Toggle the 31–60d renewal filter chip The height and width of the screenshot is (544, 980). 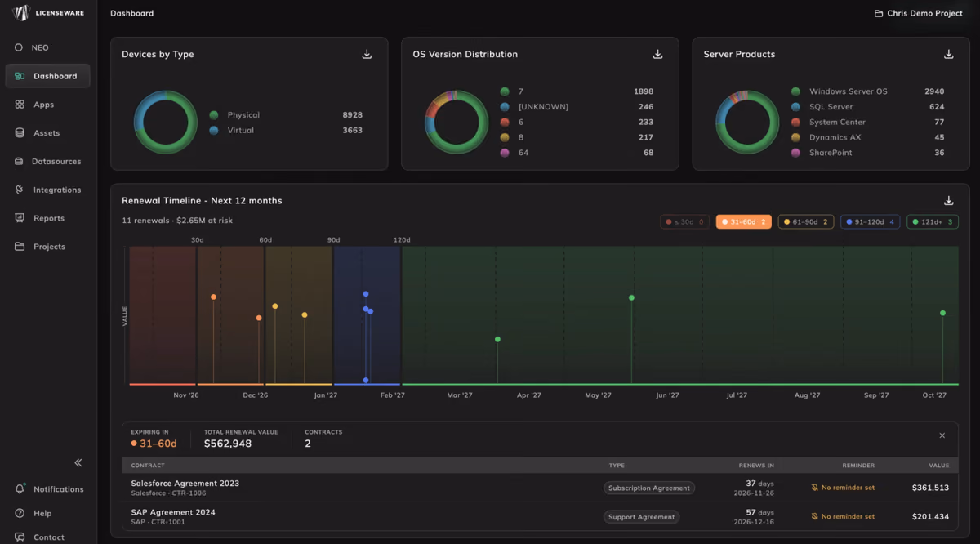[x=743, y=221]
